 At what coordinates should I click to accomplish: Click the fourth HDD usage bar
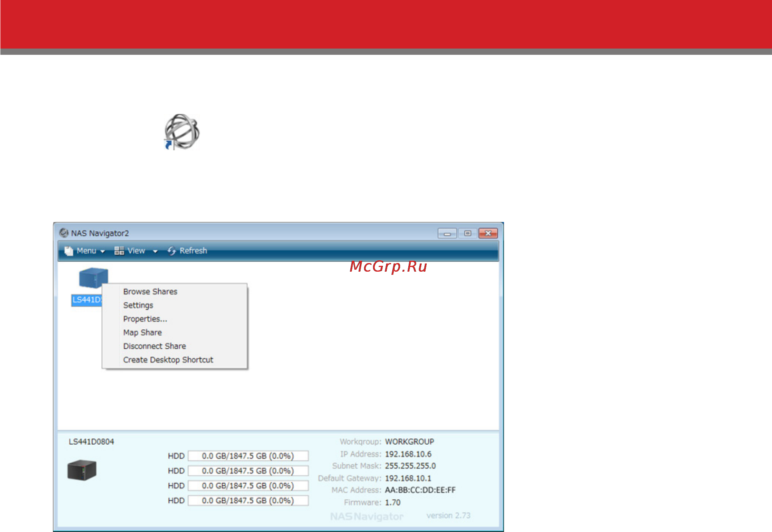248,501
